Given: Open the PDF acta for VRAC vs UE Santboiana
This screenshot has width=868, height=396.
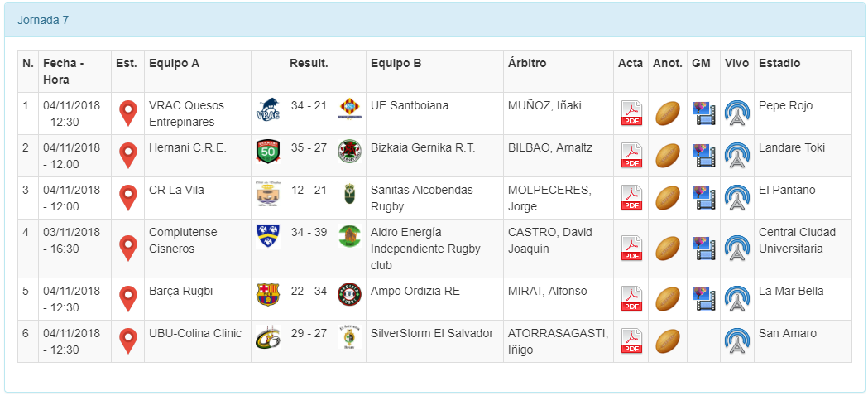Looking at the screenshot, I should 631,113.
